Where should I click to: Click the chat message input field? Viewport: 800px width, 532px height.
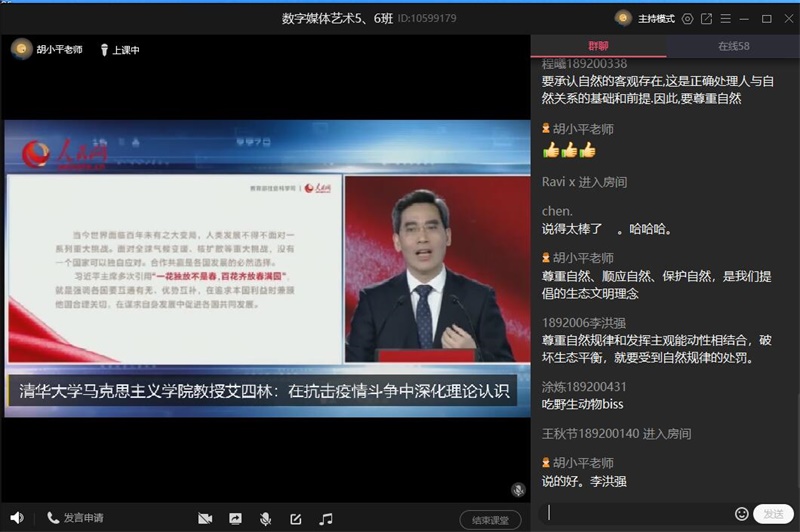[x=638, y=513]
